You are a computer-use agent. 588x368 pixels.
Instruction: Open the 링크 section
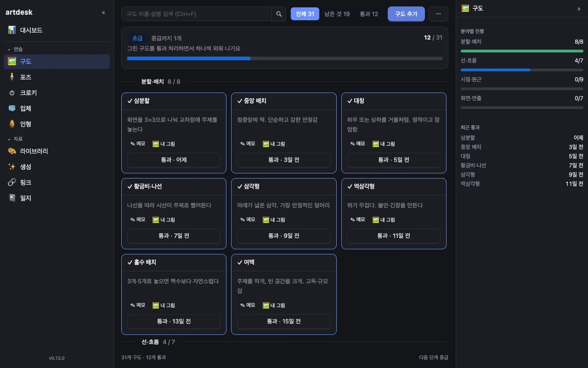coord(57,182)
